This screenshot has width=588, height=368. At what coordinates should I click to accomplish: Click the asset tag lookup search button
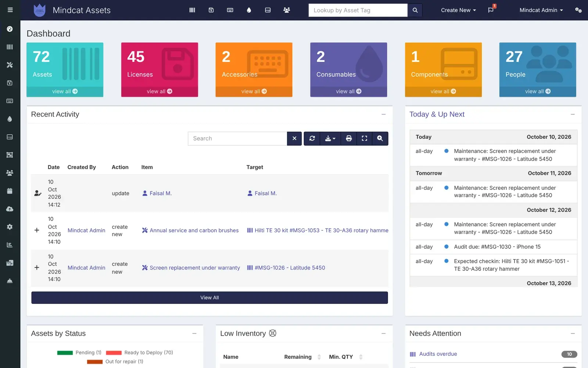pos(415,10)
